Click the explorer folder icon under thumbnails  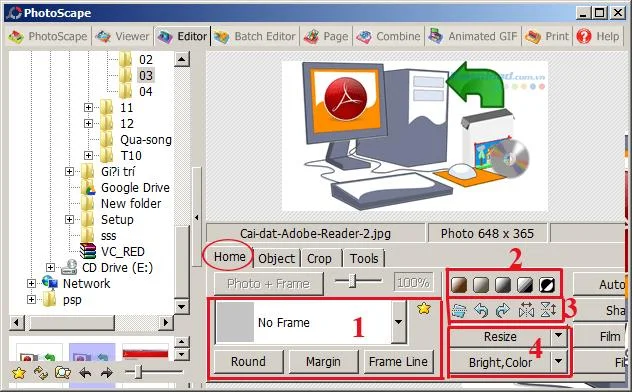[x=62, y=373]
